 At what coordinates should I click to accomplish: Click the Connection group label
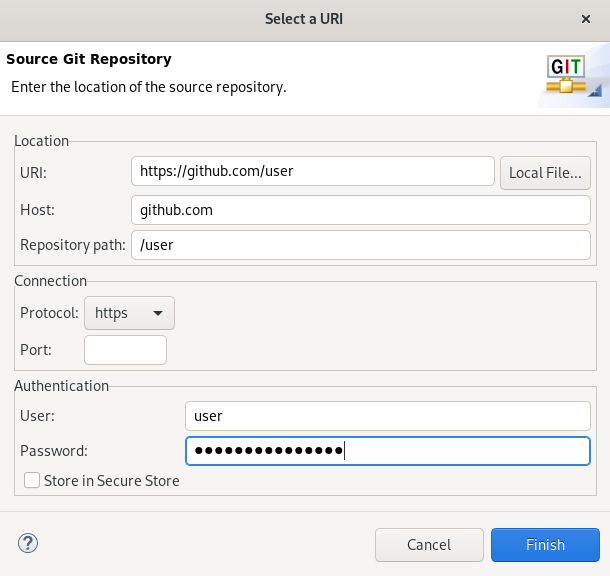click(51, 281)
